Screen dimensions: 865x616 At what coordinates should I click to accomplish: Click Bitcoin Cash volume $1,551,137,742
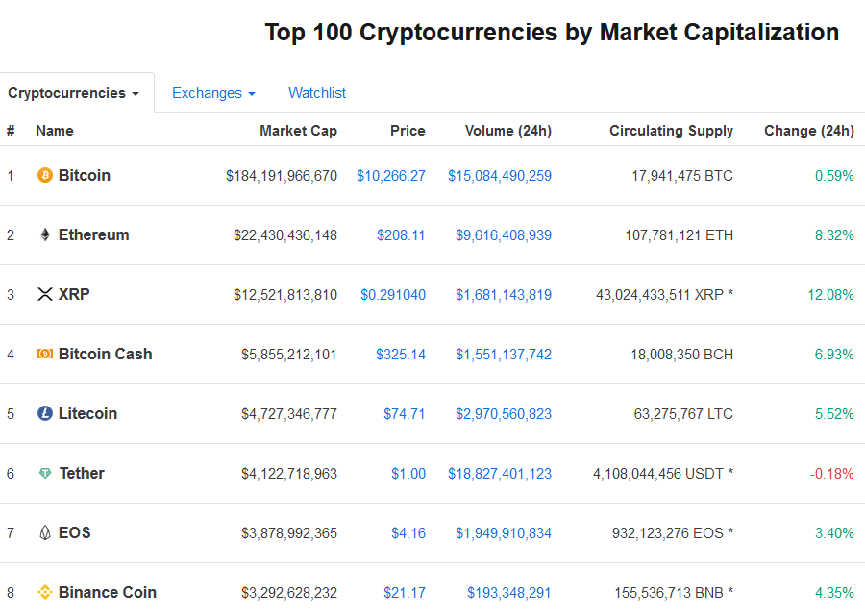(x=504, y=355)
